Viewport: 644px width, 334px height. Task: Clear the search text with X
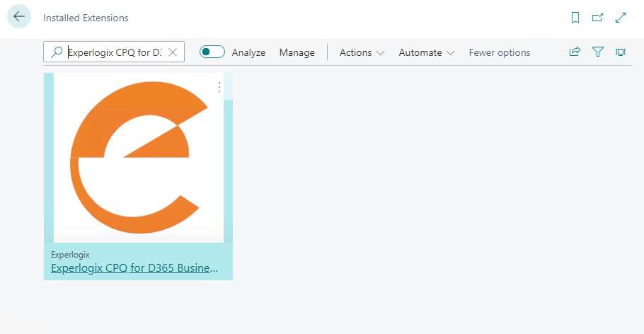coord(173,52)
